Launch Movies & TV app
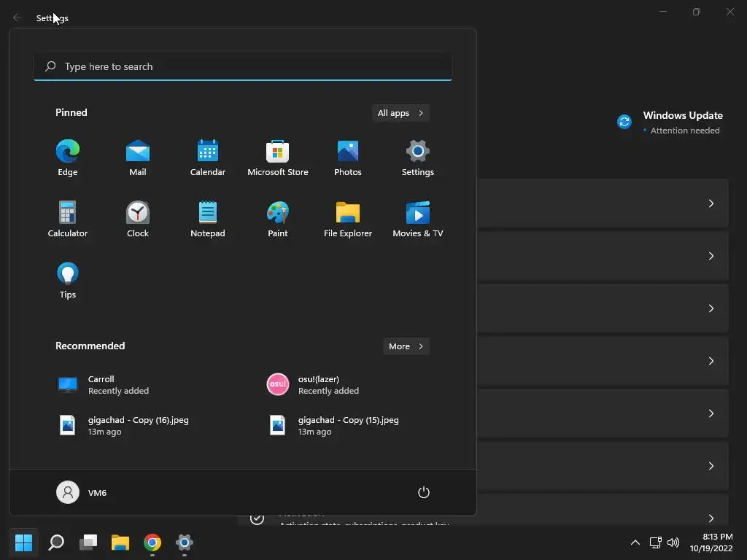 coord(418,219)
